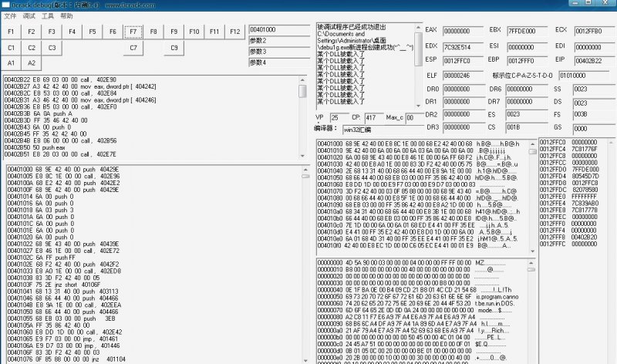
Task: Click the C3 button
Action: pyautogui.click(x=52, y=48)
